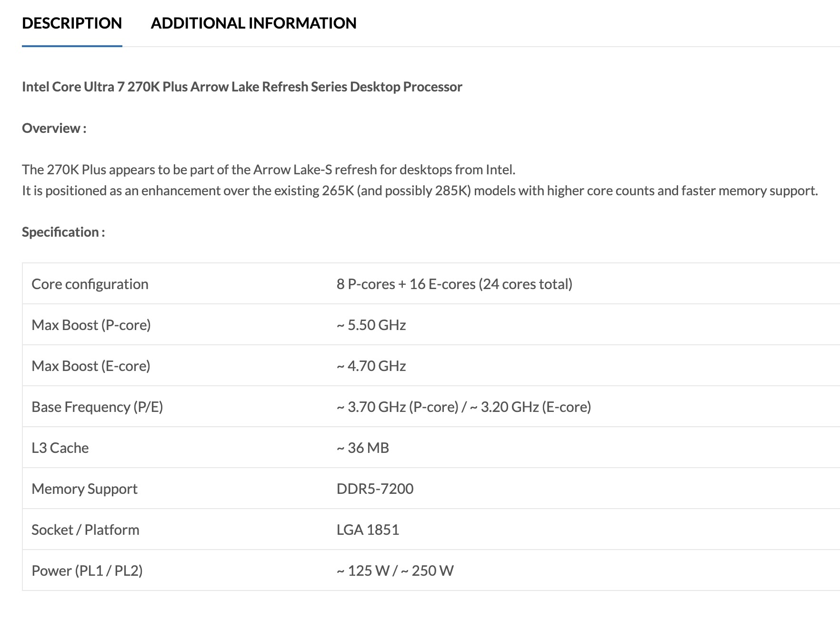This screenshot has height=641, width=840.
Task: Click the Specification heading
Action: coord(63,232)
